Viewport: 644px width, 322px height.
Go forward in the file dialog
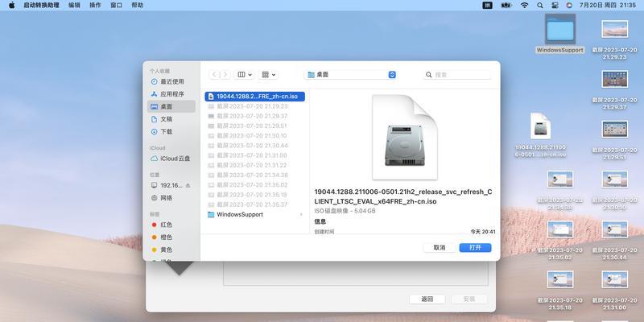[x=225, y=75]
